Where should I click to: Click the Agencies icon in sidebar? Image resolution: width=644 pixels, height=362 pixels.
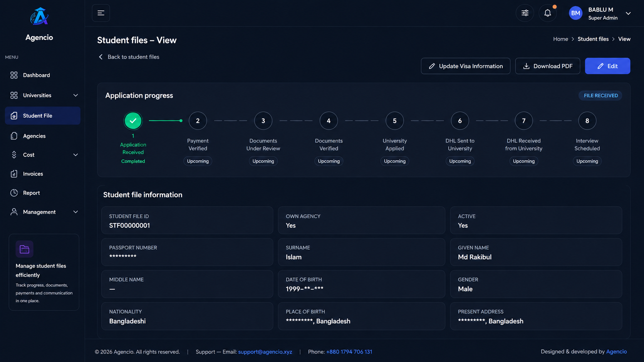tap(14, 136)
